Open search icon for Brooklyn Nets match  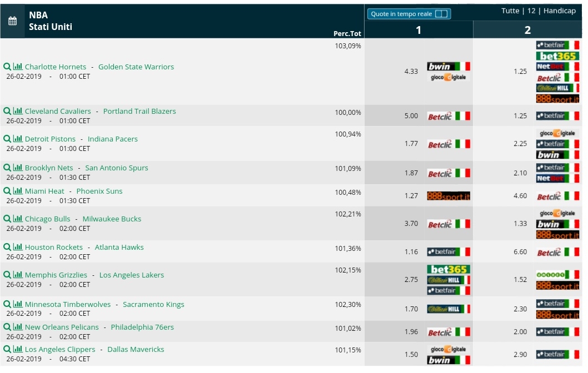pos(7,168)
